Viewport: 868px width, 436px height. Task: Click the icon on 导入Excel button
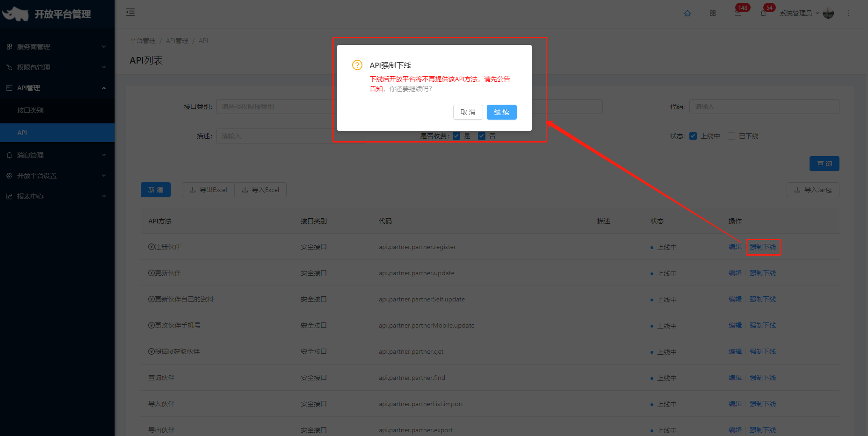tap(245, 190)
